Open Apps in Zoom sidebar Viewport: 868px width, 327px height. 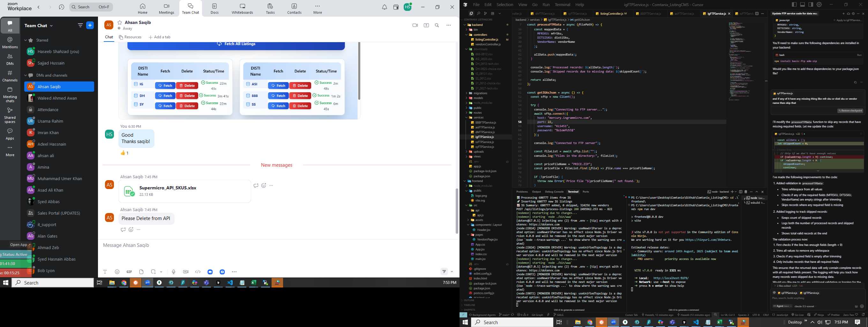click(10, 134)
